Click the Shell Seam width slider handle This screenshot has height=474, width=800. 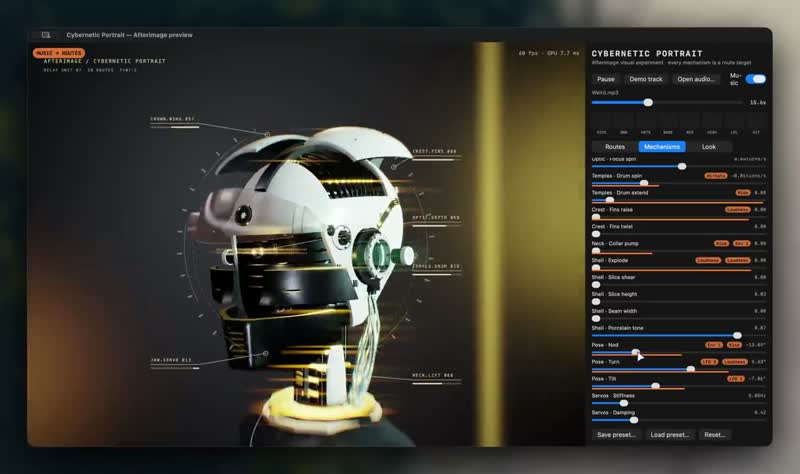click(x=596, y=318)
